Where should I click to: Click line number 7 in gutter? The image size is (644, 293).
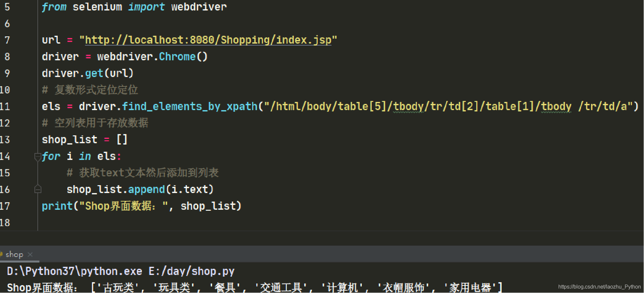click(7, 40)
